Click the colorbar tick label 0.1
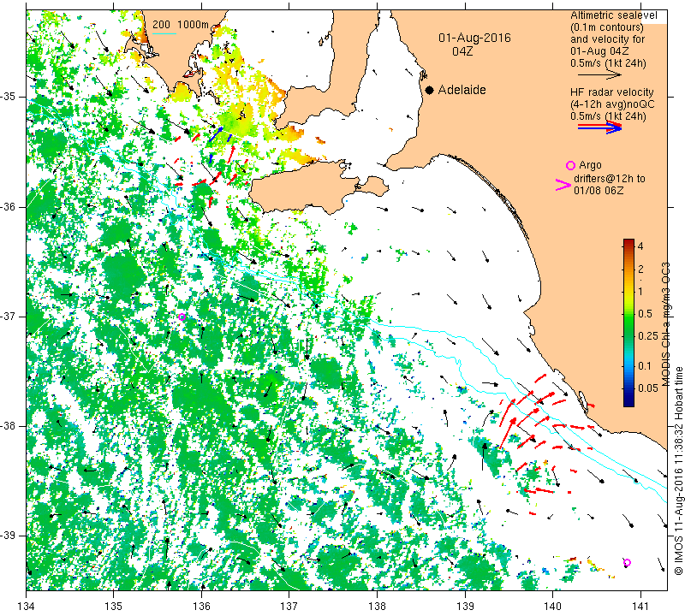This screenshot has width=685, height=616. pyautogui.click(x=645, y=366)
